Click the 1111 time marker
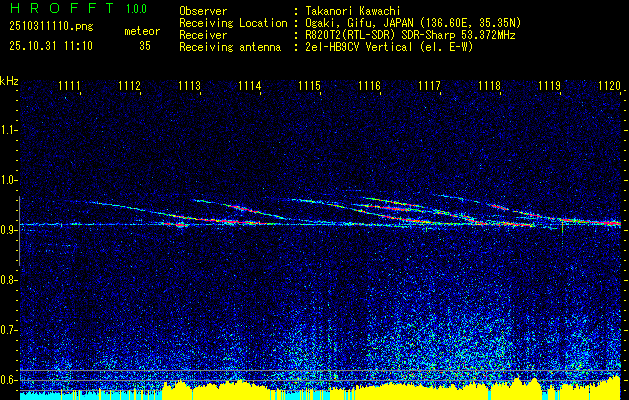The image size is (629, 400). 69,85
